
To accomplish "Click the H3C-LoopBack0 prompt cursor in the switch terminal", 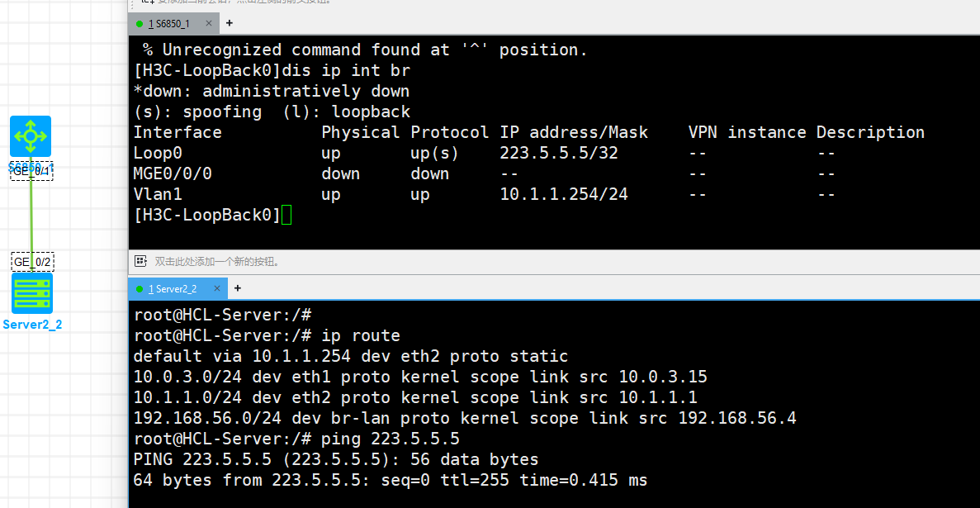I will (286, 216).
